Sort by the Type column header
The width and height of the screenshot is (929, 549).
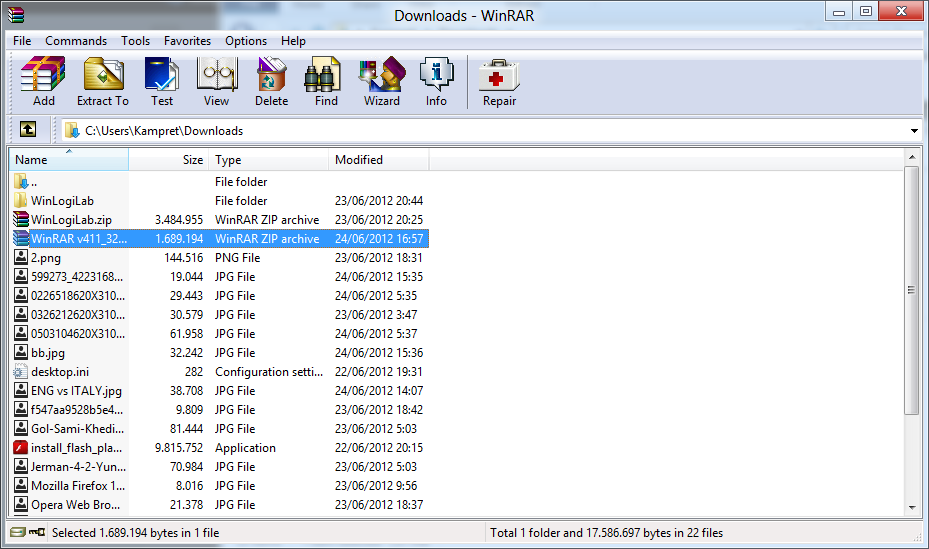coord(268,160)
